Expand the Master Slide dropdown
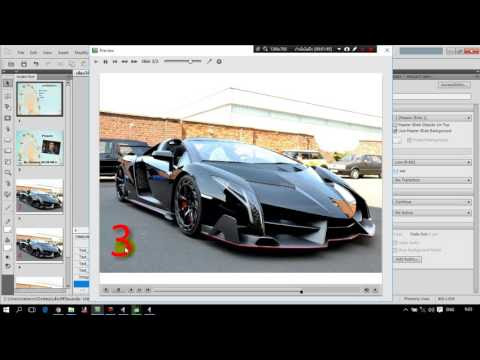480x360 pixels. pyautogui.click(x=433, y=118)
